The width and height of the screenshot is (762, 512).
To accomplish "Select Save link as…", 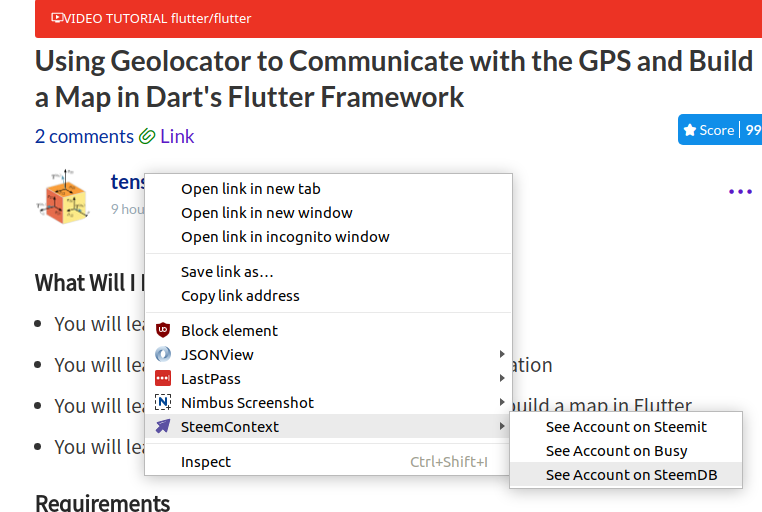I will click(328, 272).
